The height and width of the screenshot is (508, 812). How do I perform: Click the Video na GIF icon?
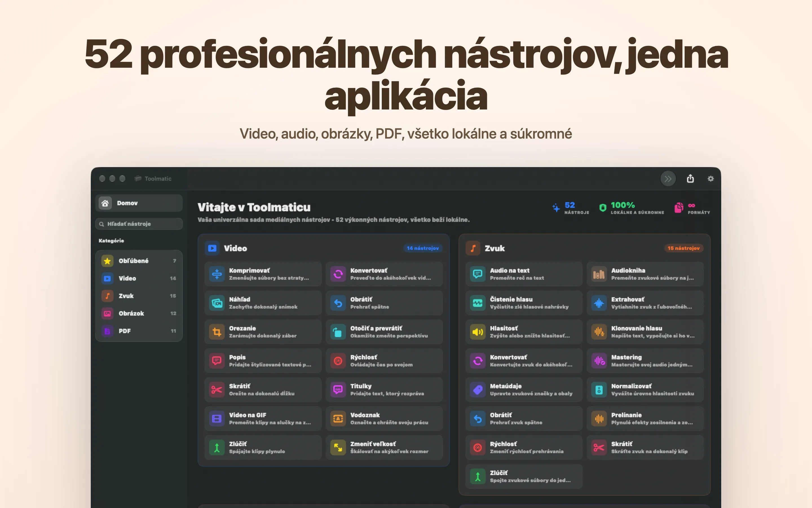pos(217,419)
